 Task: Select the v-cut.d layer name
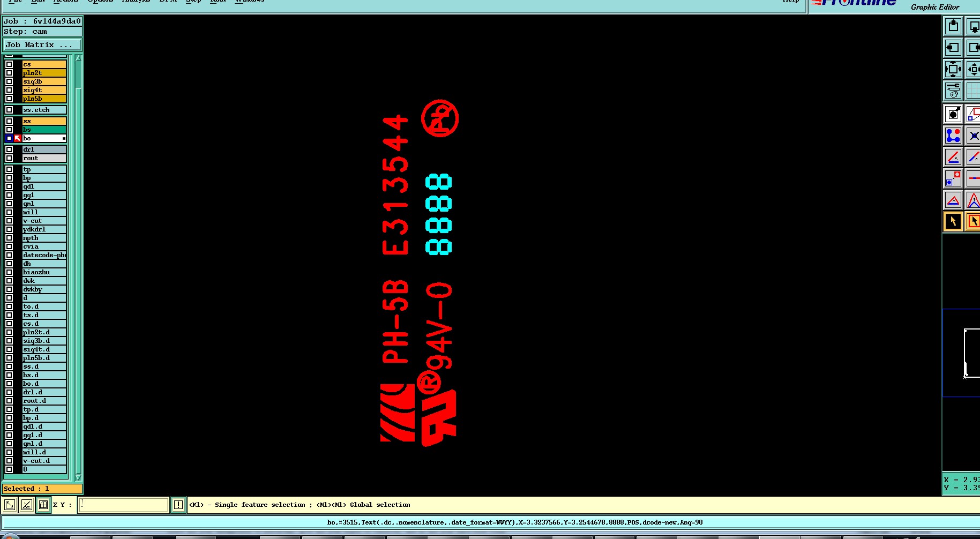44,461
